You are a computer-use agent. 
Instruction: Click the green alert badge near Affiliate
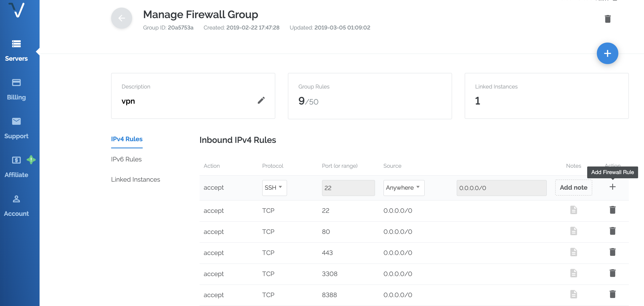[x=31, y=160]
